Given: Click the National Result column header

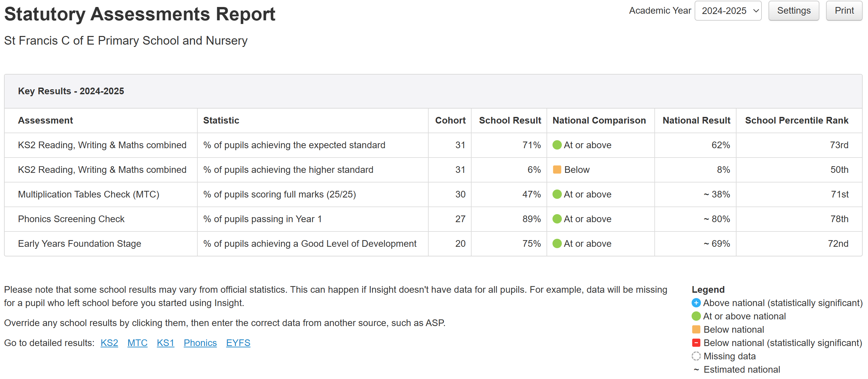Looking at the screenshot, I should 696,120.
